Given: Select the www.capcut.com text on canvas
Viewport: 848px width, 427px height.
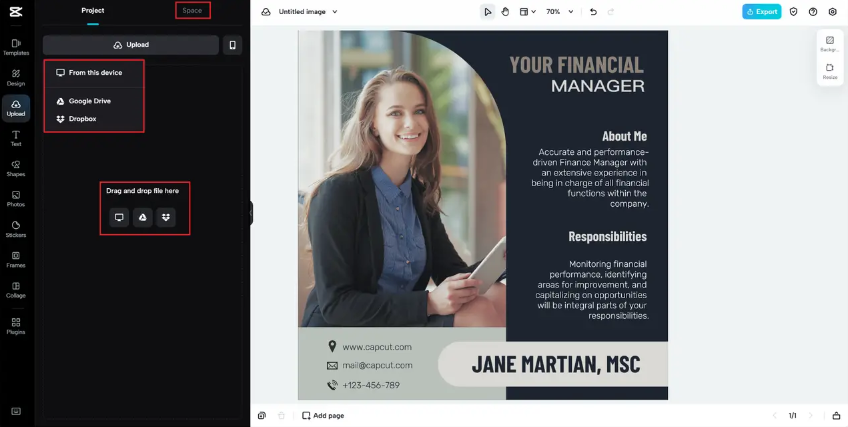Looking at the screenshot, I should click(377, 347).
